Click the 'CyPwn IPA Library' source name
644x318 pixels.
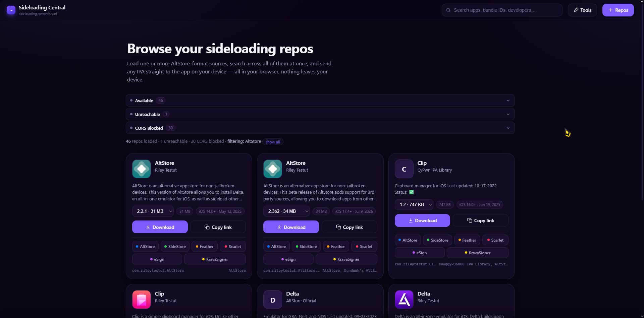click(x=435, y=170)
